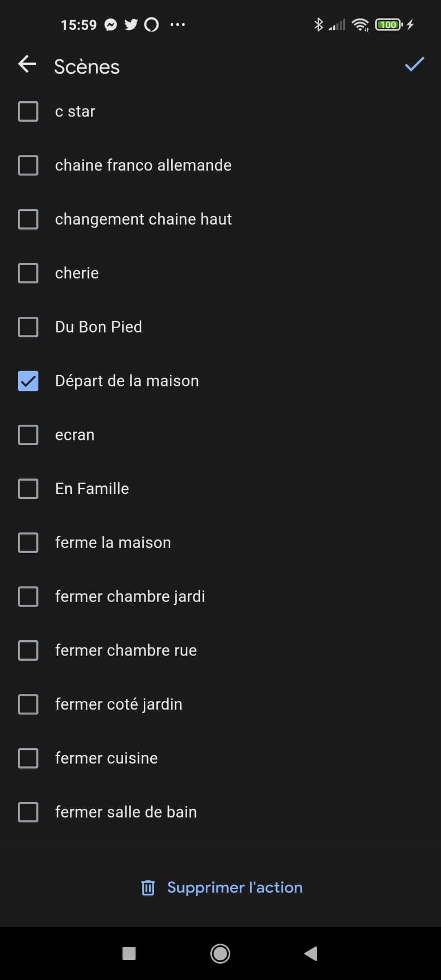This screenshot has width=441, height=980.
Task: Tap the Twitter notification icon
Action: 131,25
